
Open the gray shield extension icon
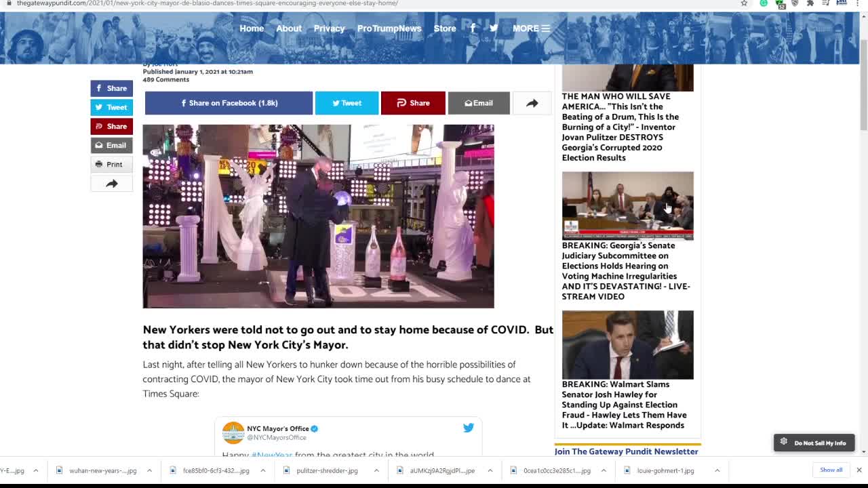(795, 3)
